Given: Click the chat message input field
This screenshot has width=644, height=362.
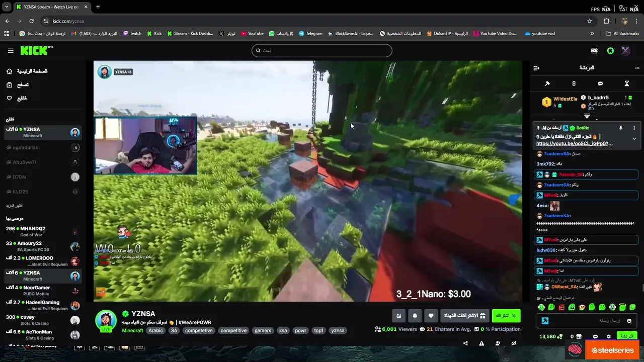Looking at the screenshot, I should click(x=587, y=321).
